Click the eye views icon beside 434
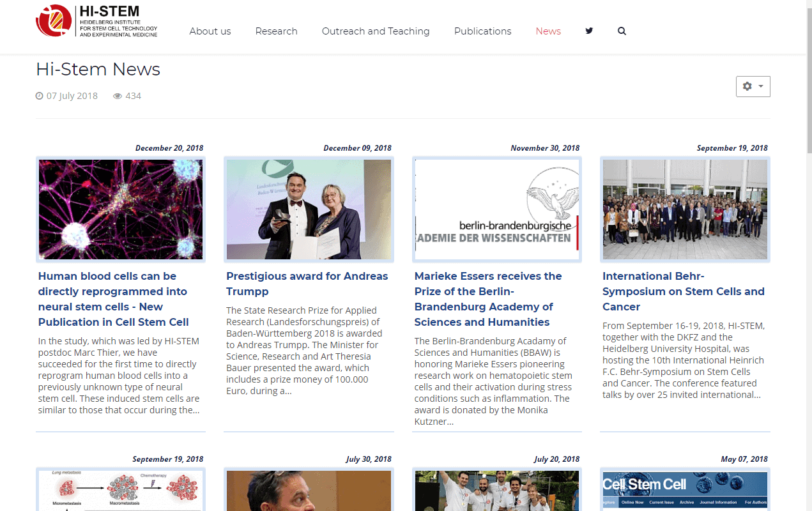Viewport: 812px width, 511px height. coord(118,96)
